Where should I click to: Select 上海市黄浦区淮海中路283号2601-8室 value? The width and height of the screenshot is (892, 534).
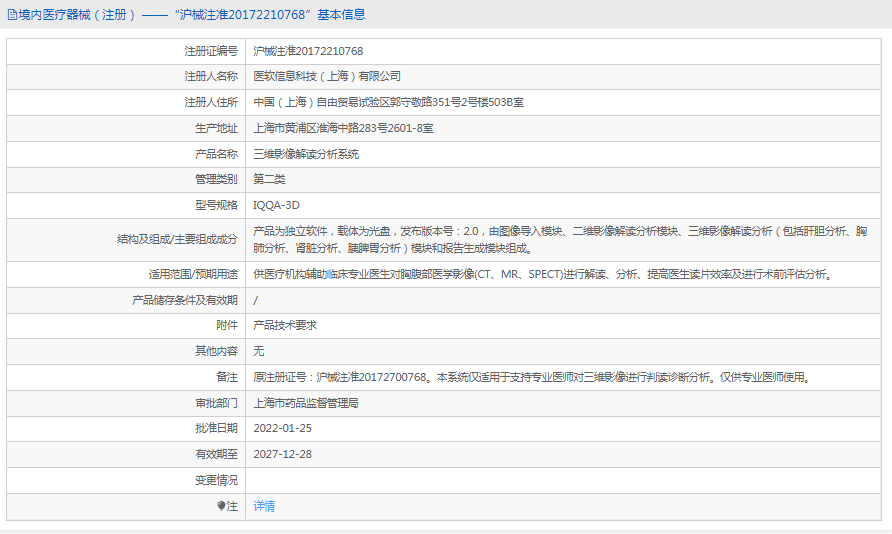pos(343,129)
